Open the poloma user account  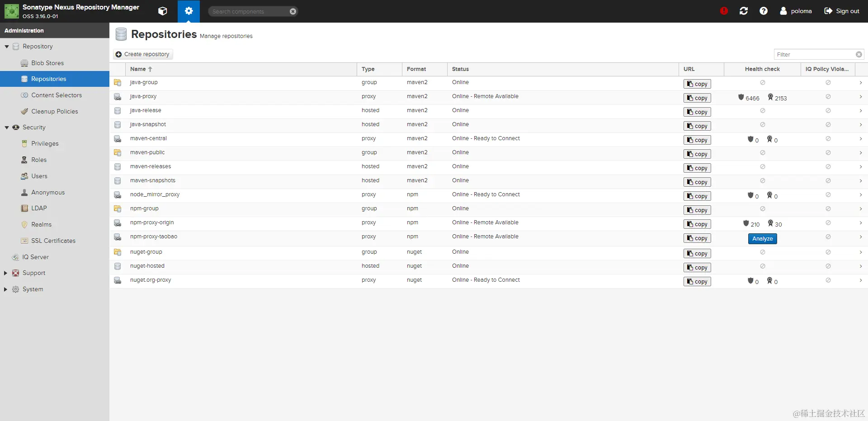click(x=796, y=11)
